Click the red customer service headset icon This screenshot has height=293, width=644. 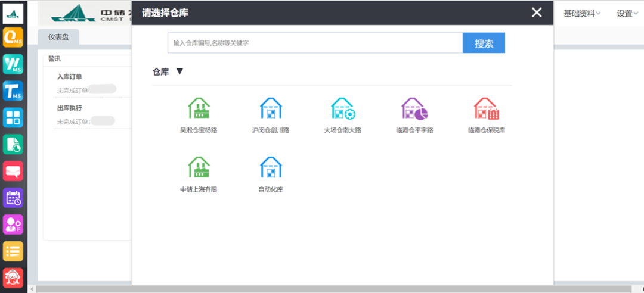[13, 278]
